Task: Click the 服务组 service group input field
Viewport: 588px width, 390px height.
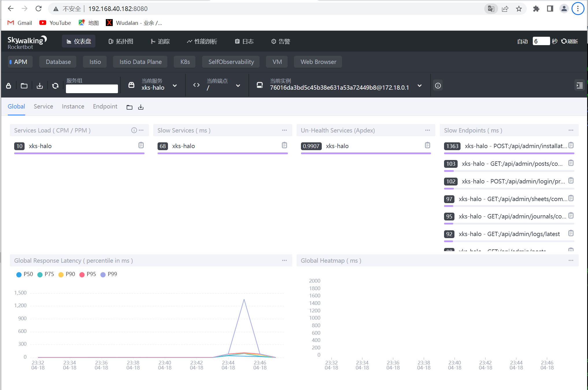Action: click(x=92, y=89)
